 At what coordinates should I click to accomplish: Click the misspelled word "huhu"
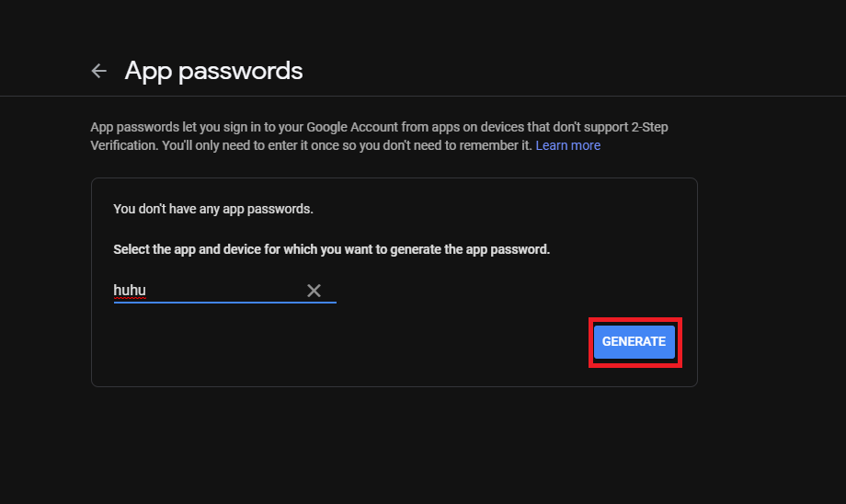pos(130,291)
